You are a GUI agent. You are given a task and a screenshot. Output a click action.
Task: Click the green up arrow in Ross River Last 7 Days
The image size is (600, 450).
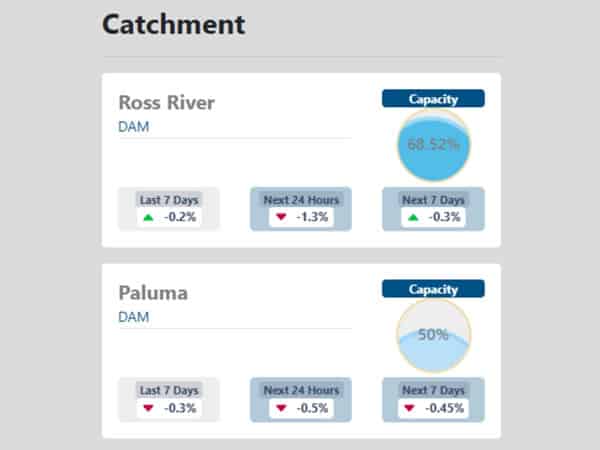click(x=148, y=218)
